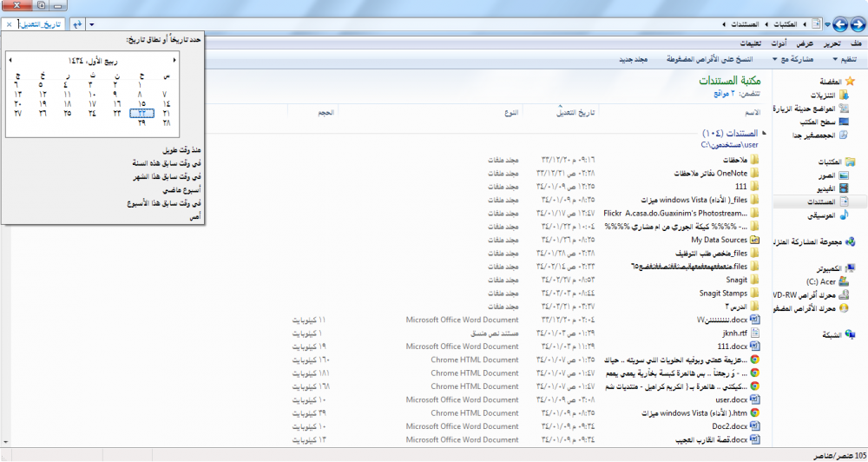The image size is (868, 462).
Task: Open the File (ملف) menu
Action: coord(856,43)
